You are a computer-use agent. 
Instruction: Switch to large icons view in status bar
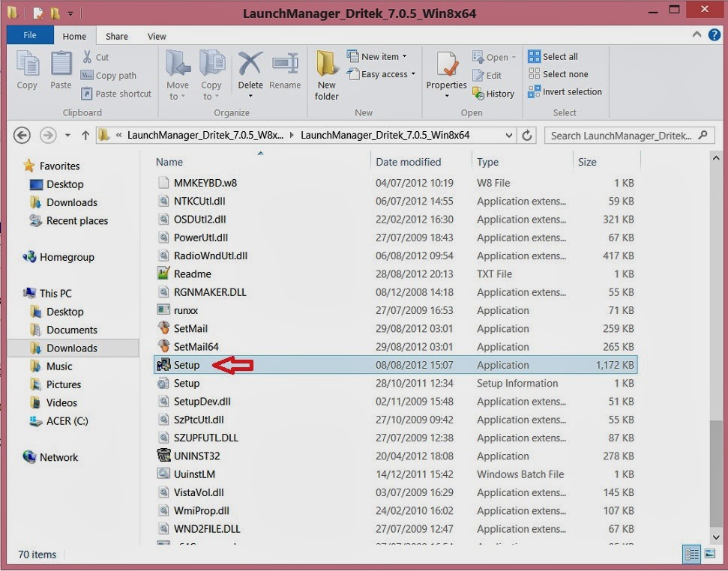710,554
